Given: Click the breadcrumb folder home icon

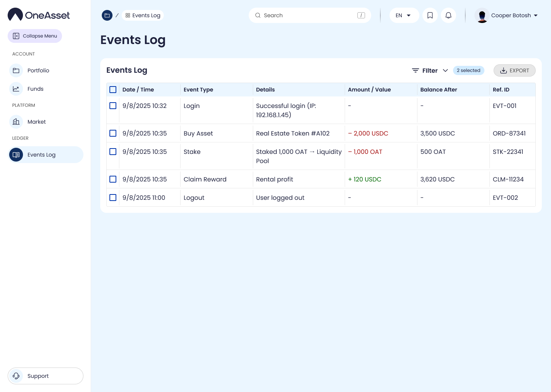Looking at the screenshot, I should click(x=107, y=15).
